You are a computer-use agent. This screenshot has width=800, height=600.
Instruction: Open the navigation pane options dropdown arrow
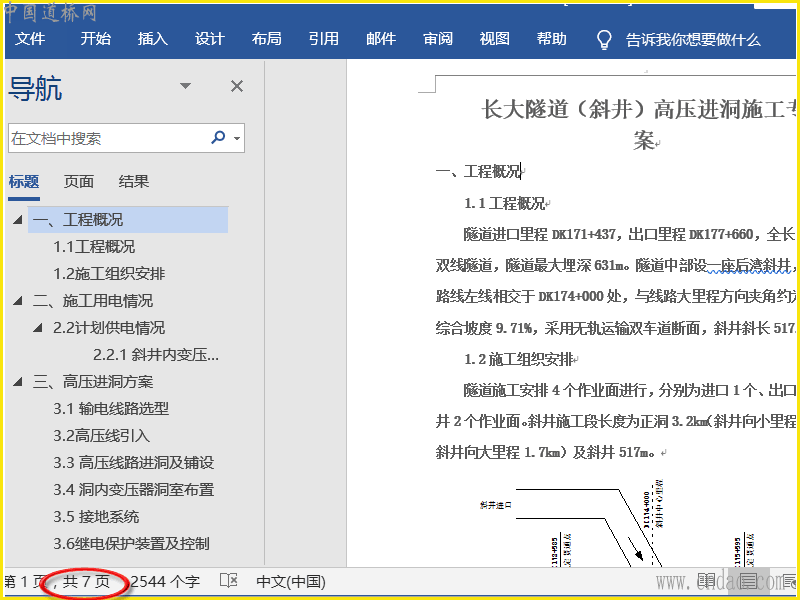click(186, 86)
